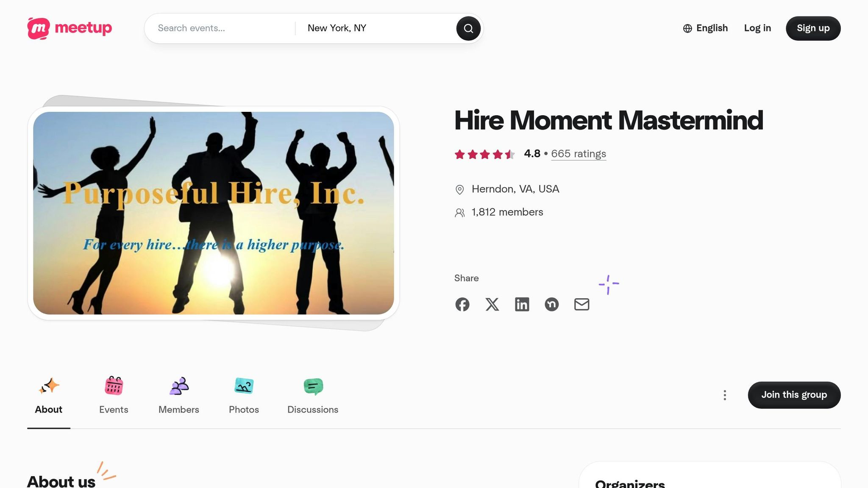868x488 pixels.
Task: Open the 665 ratings link
Action: [579, 154]
